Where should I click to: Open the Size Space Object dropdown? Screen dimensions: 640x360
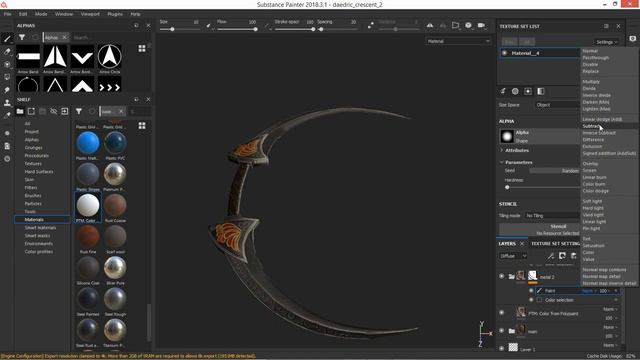[558, 105]
